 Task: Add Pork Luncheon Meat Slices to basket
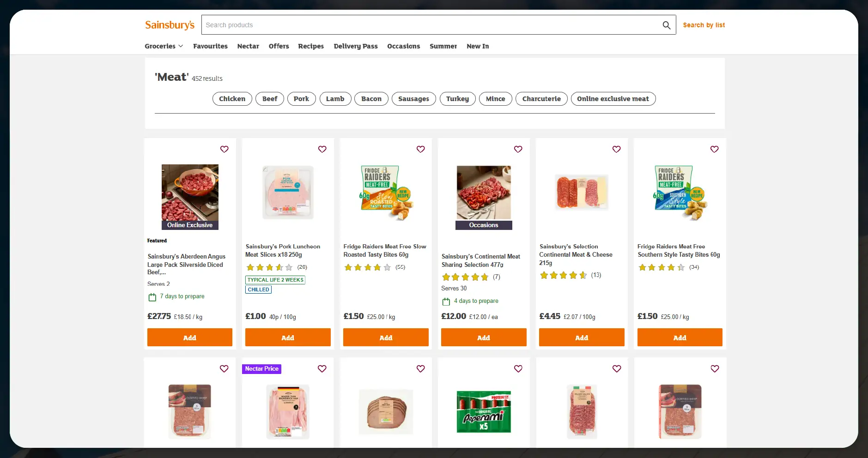287,337
